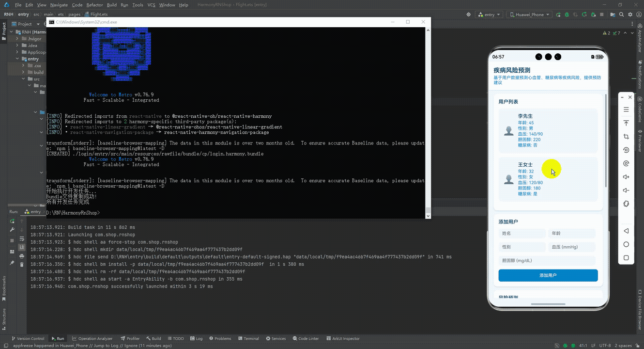644x349 pixels.
Task: Expand the .hvigor folder
Action: point(17,39)
